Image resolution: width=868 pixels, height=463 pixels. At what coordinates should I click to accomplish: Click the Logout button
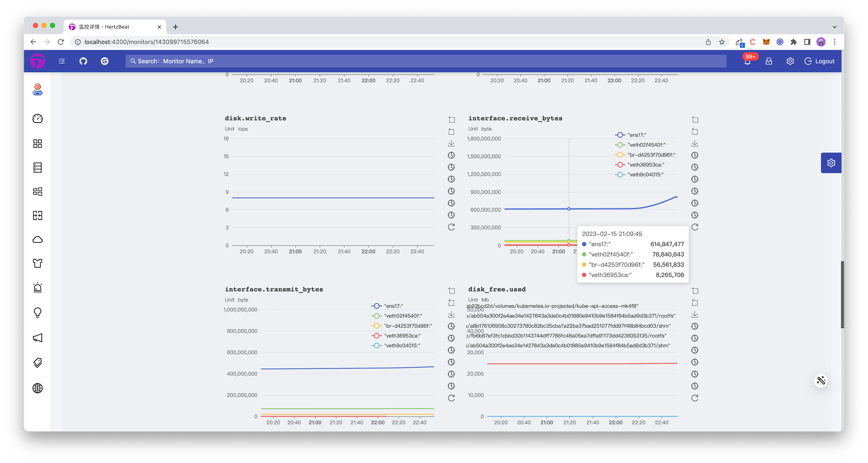819,61
